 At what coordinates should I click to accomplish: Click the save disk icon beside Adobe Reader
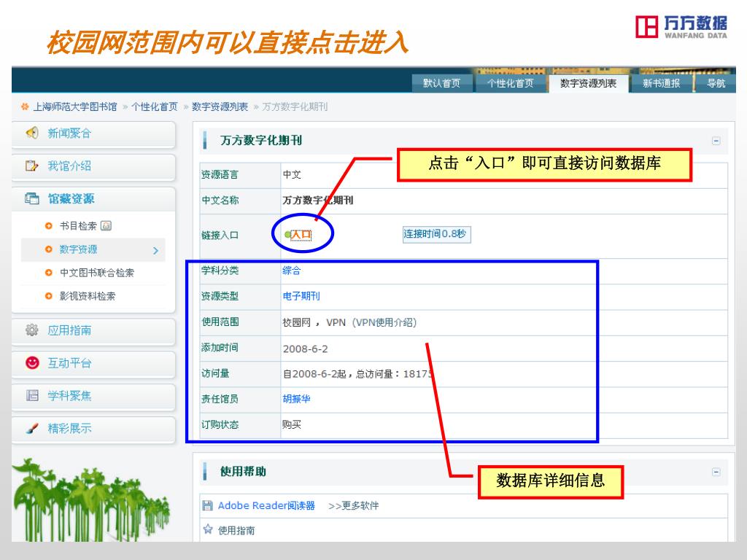(208, 505)
